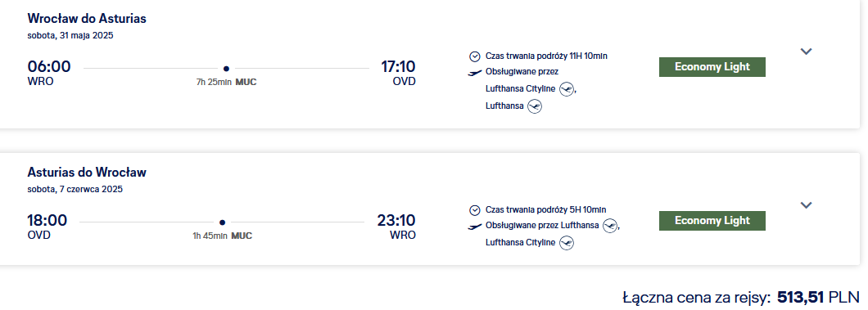868x310 pixels.
Task: Click clock icon beside 5H 10min duration
Action: coord(474,210)
